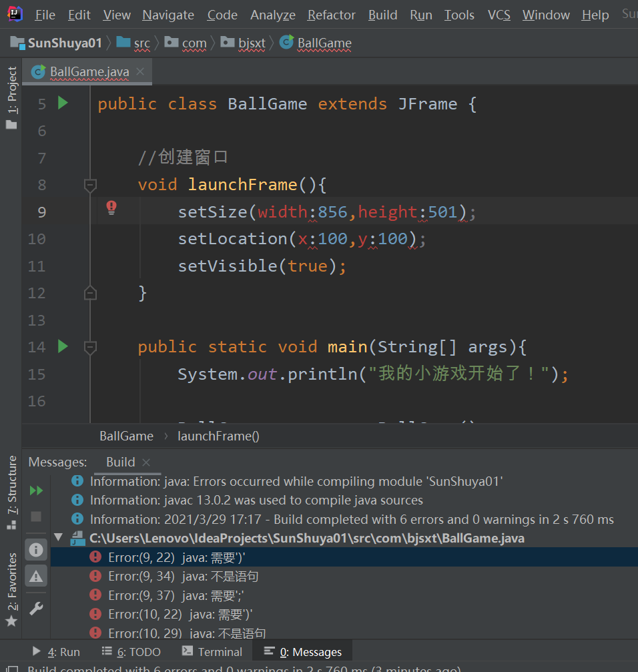This screenshot has height=672, width=638.
Task: Open the View menu
Action: coord(117,15)
